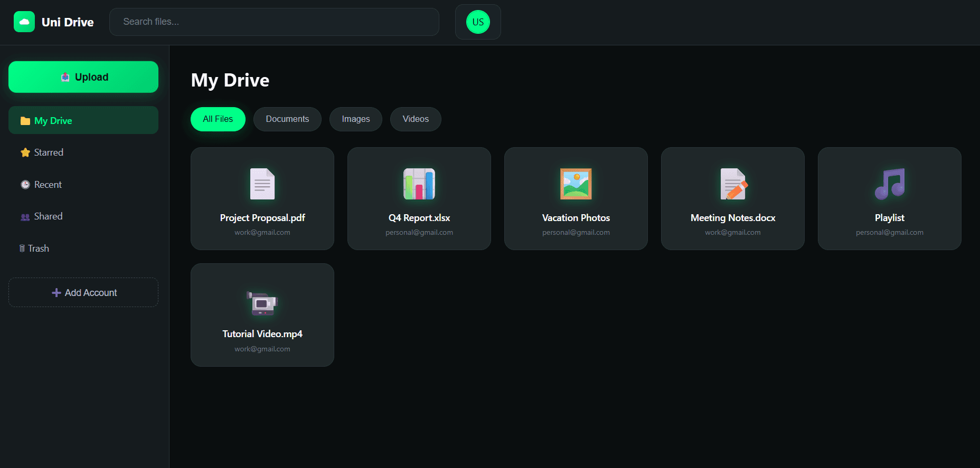980x468 pixels.
Task: Open the Q4 Report.xlsx chart icon
Action: coord(419,184)
